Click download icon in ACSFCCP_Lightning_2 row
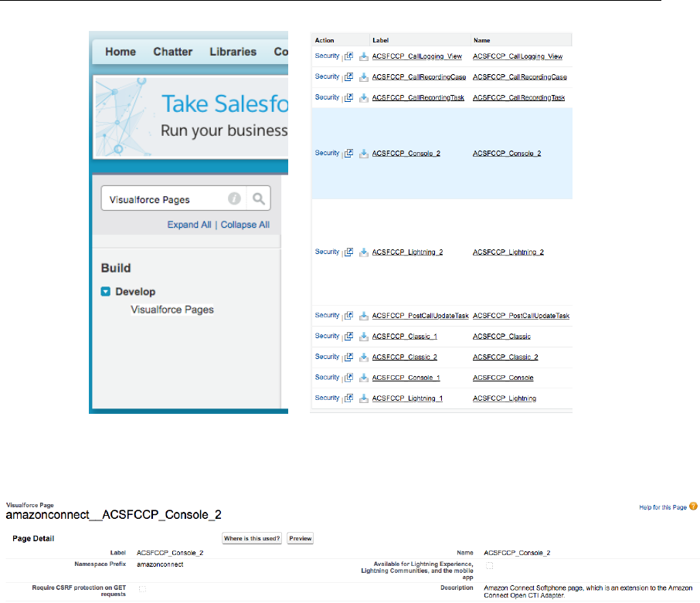 click(364, 252)
